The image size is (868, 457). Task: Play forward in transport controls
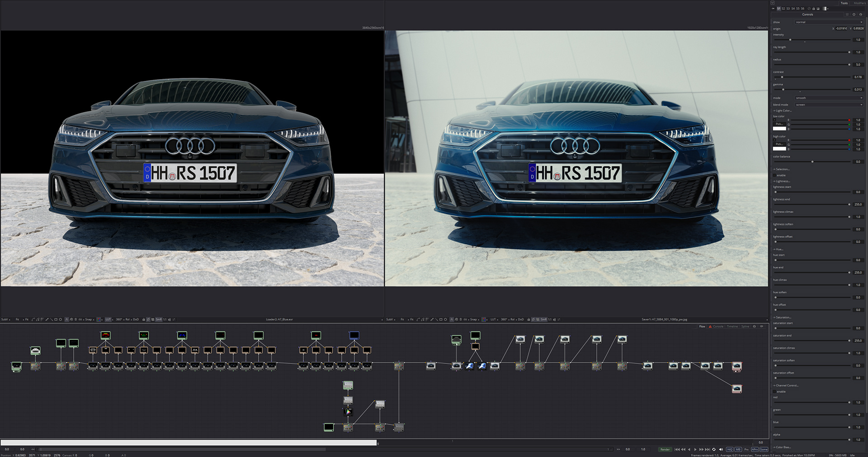(x=695, y=449)
